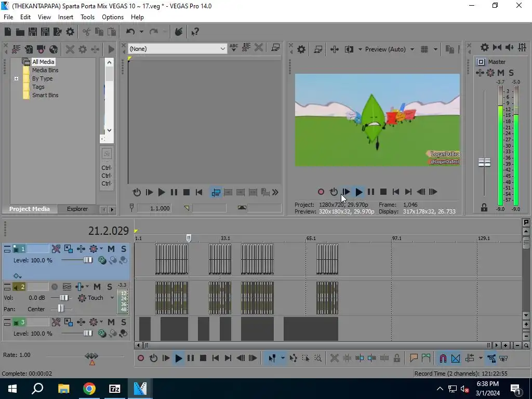Open the Insert menu
The height and width of the screenshot is (399, 532).
coord(65,17)
